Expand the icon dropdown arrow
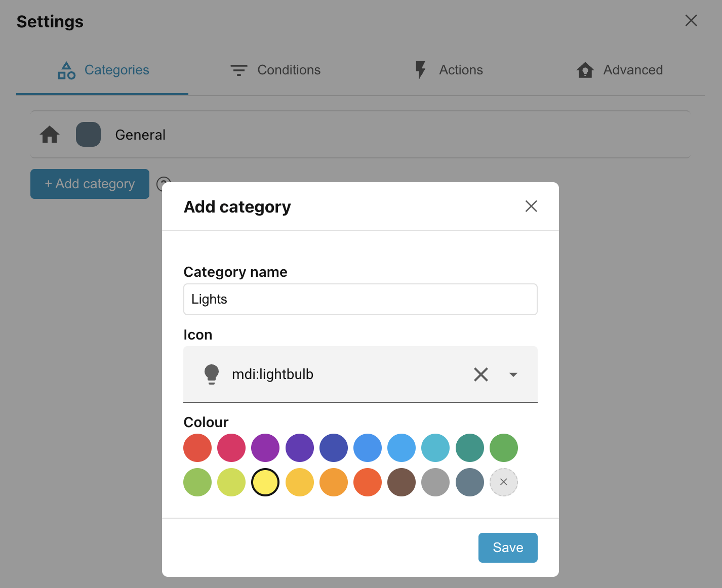 pos(513,374)
